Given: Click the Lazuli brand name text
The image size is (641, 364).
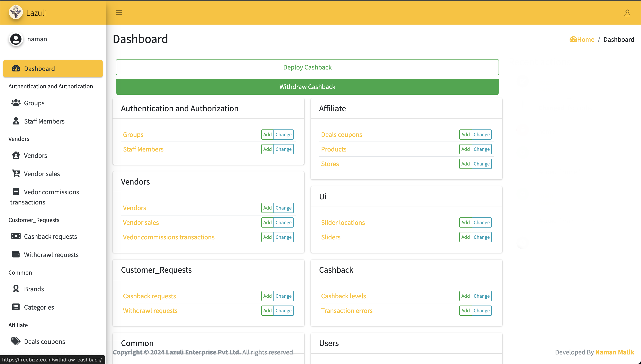Looking at the screenshot, I should click(36, 13).
